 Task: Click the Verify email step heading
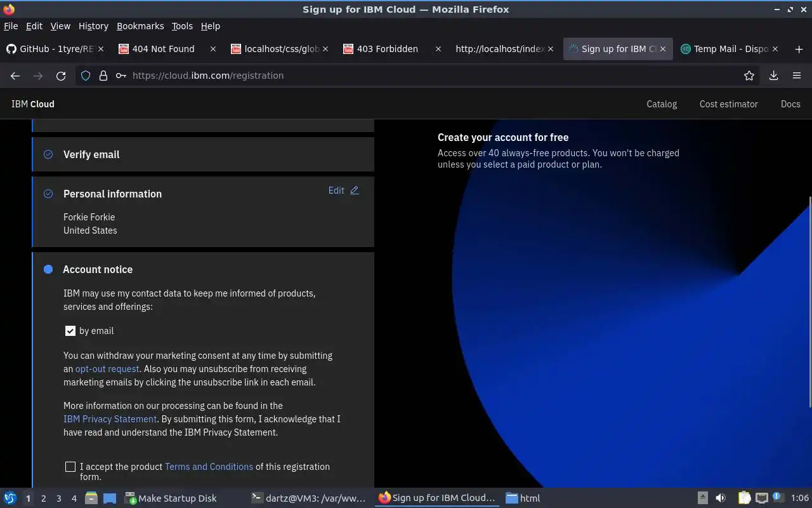coord(91,154)
